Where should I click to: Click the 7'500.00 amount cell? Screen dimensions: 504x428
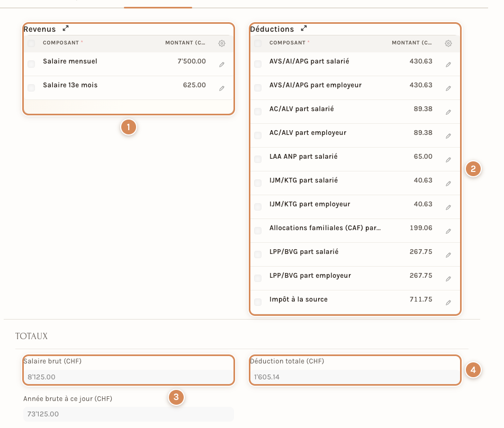192,61
